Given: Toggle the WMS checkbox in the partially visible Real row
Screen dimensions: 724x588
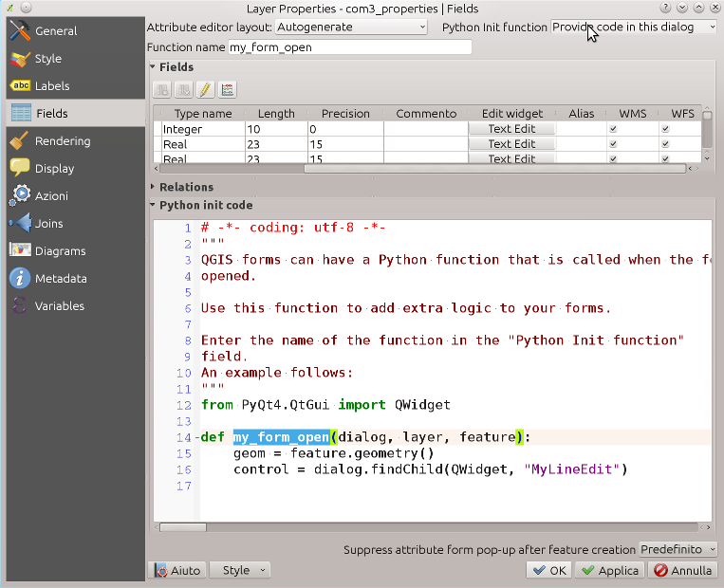Looking at the screenshot, I should 613,158.
